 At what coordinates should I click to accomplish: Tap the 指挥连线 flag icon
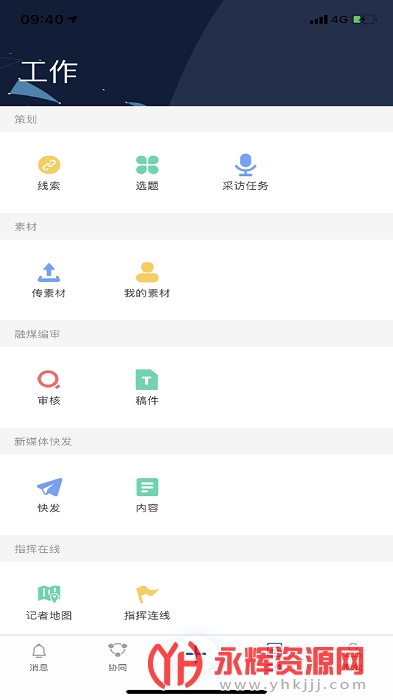pos(147,594)
